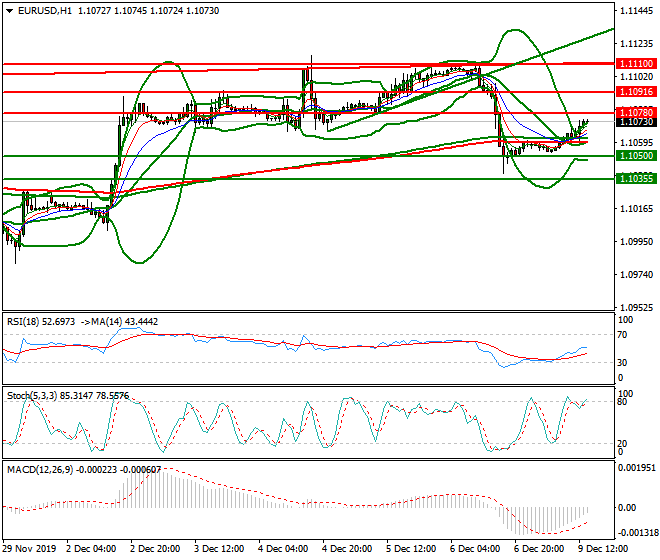
Task: Open the EURUSD,H1 chart menu triangle
Action: click(x=9, y=11)
